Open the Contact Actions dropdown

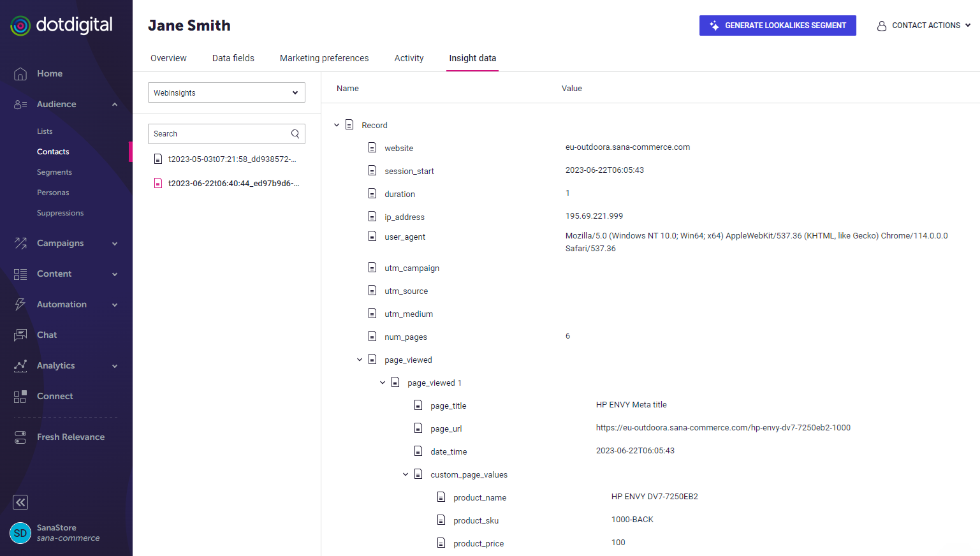coord(924,26)
